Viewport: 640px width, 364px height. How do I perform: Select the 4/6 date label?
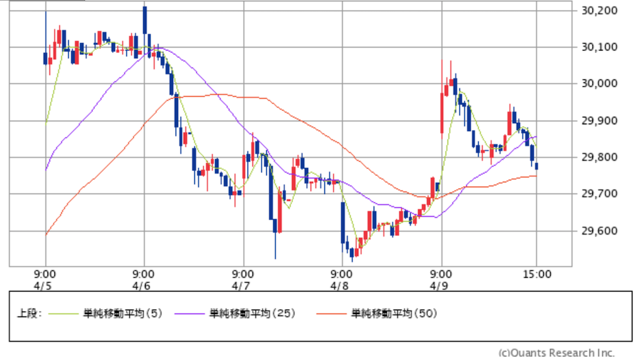pos(141,286)
